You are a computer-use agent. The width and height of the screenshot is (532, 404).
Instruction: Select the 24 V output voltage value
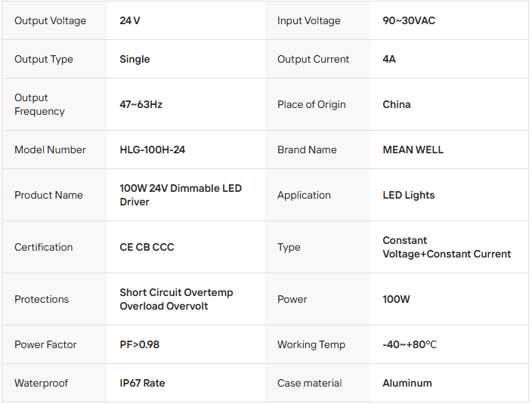130,20
